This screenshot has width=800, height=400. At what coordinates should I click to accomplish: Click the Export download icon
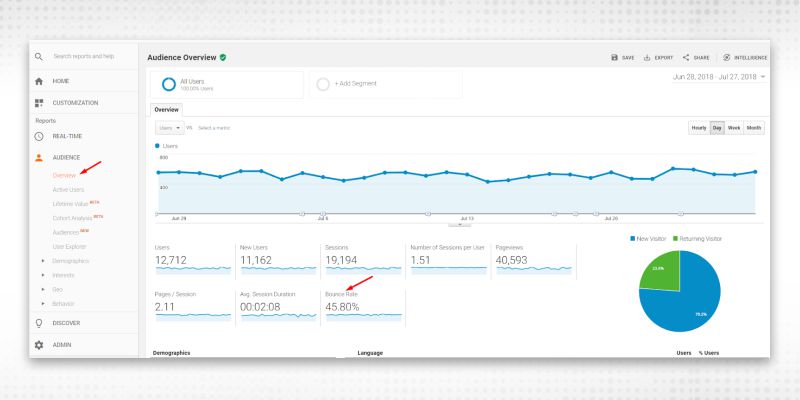[x=647, y=58]
